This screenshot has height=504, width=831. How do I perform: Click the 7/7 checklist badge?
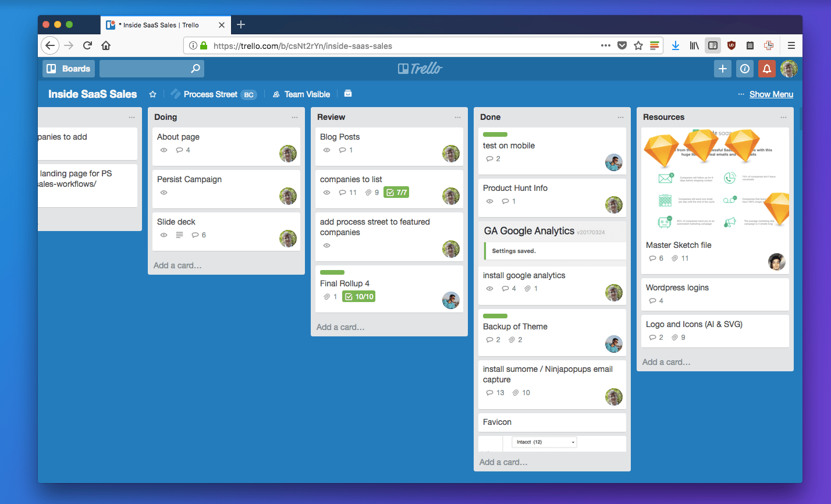tap(396, 193)
